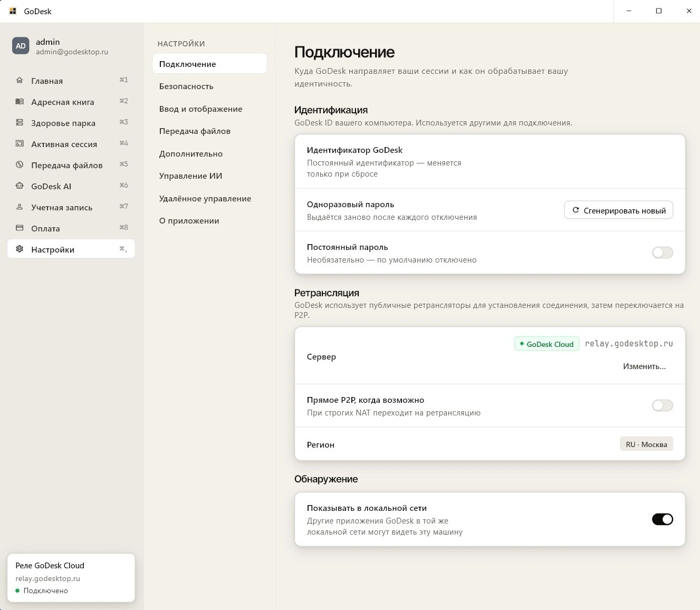This screenshot has height=610, width=700.
Task: Click the transfer icon beside Передача файлов in sidebar
Action: 20,164
